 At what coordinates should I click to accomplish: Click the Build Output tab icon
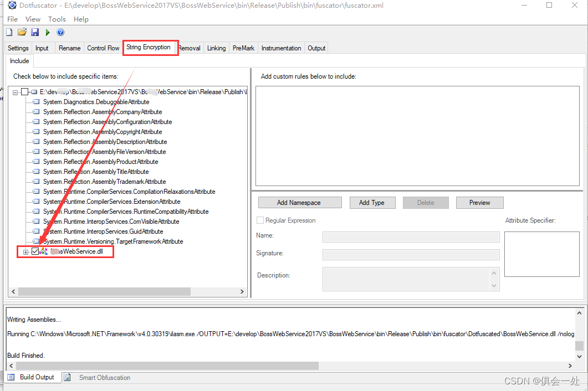click(11, 377)
